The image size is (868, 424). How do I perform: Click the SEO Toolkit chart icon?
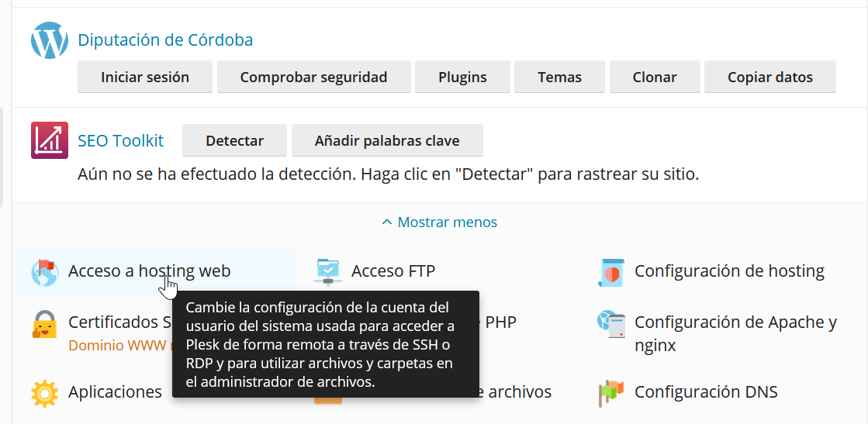50,140
